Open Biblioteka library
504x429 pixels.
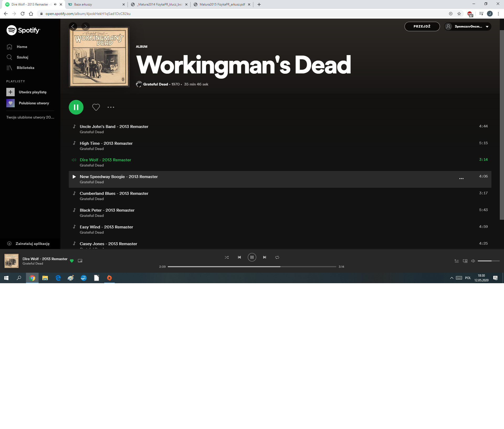point(20,68)
